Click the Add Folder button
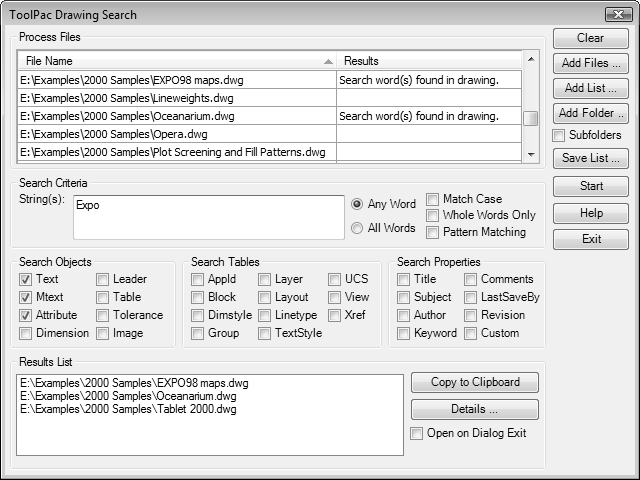This screenshot has width=640, height=480. coord(591,113)
